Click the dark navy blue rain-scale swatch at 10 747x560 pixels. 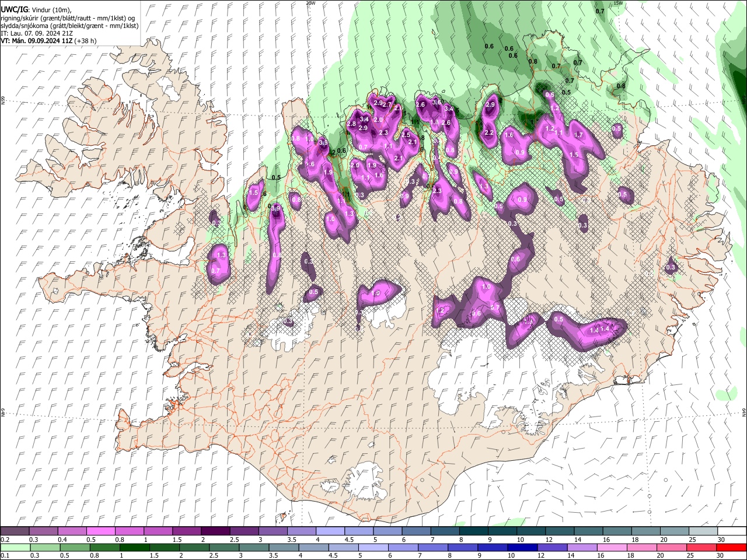[x=522, y=547]
